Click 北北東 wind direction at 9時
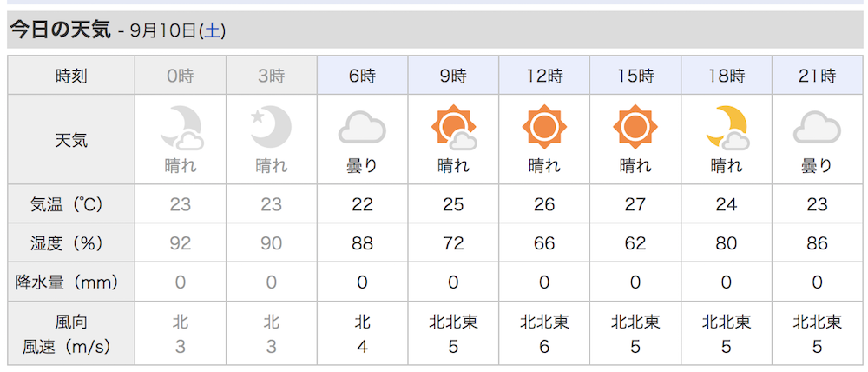Screen dimensions: 868x372 (x=453, y=322)
